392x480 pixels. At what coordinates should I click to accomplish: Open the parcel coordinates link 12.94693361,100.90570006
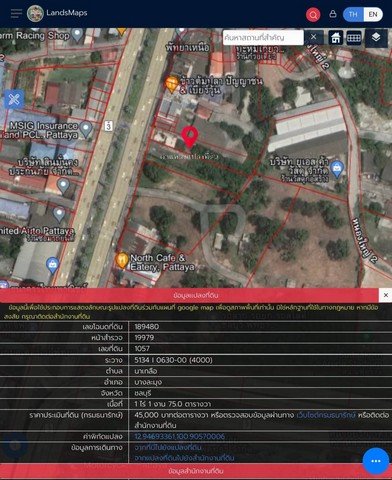click(180, 436)
